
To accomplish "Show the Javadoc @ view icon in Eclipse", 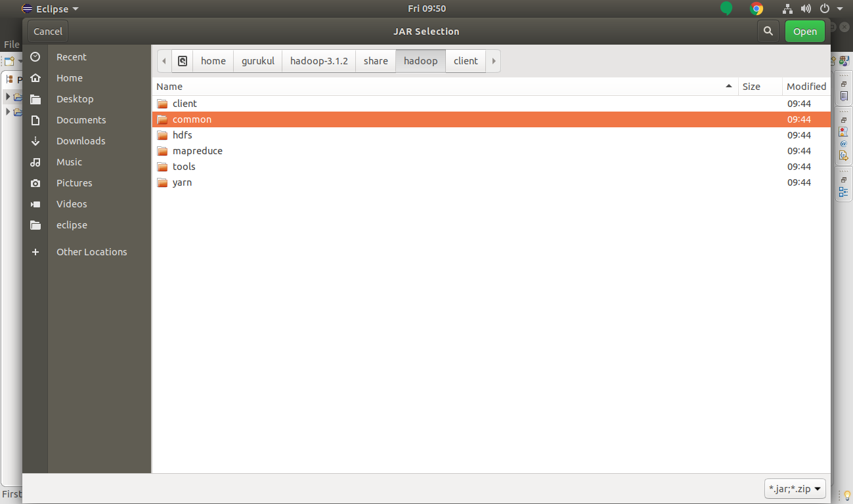I will click(x=844, y=144).
